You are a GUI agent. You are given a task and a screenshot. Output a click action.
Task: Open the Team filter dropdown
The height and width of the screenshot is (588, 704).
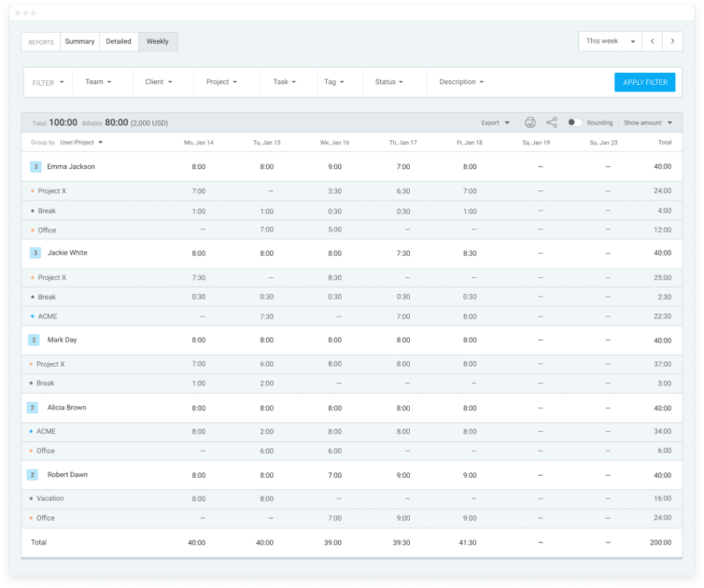[x=98, y=82]
